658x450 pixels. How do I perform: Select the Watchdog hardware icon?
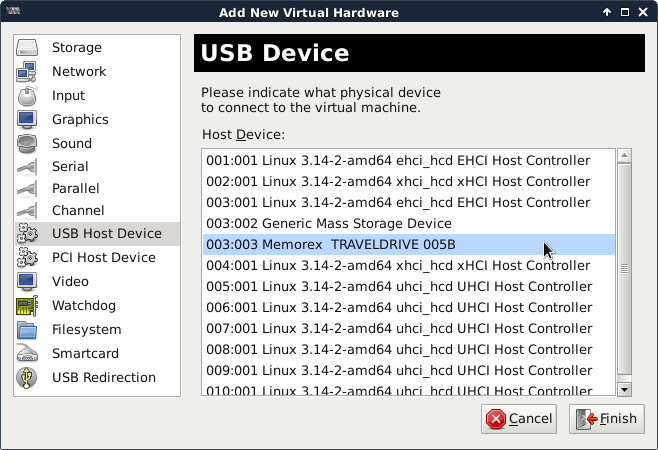pos(27,306)
